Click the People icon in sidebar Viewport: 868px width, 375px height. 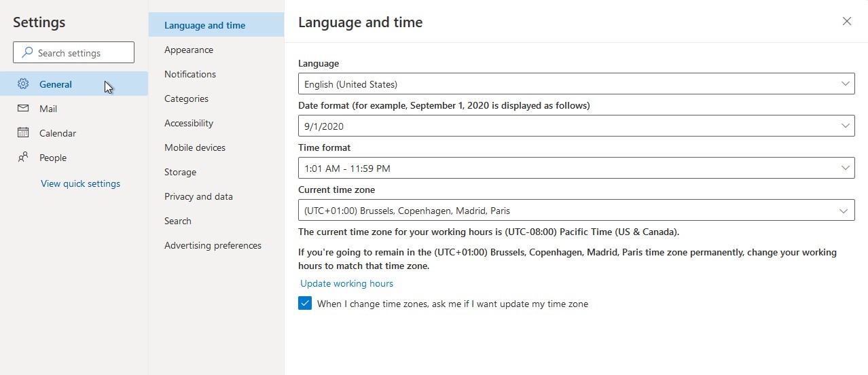23,158
